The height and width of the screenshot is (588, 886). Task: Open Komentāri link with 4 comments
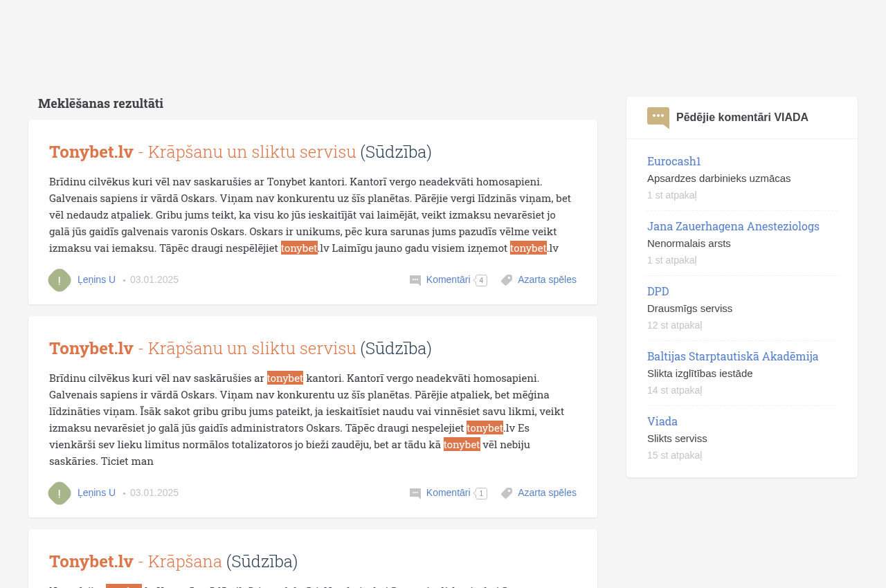pyautogui.click(x=448, y=279)
